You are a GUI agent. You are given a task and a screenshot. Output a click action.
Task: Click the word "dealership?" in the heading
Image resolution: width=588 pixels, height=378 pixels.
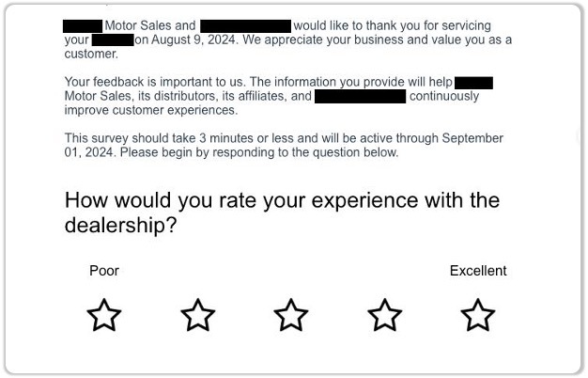tap(122, 227)
